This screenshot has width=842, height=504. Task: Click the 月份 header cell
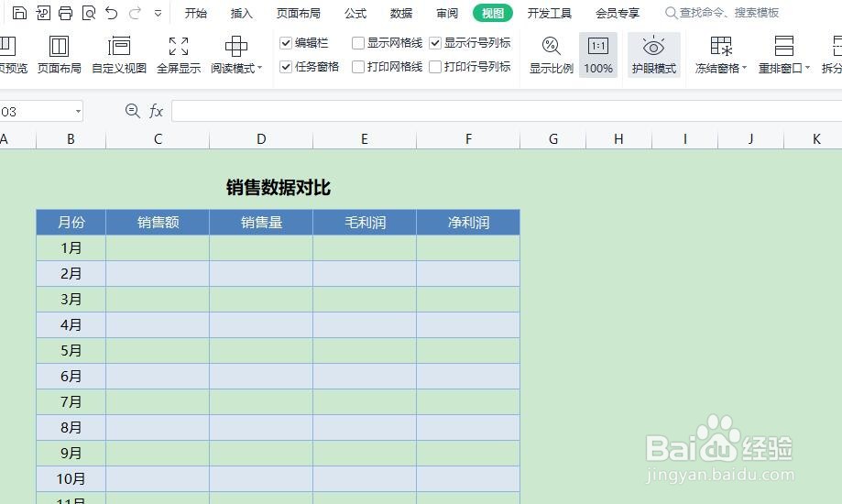pyautogui.click(x=71, y=223)
